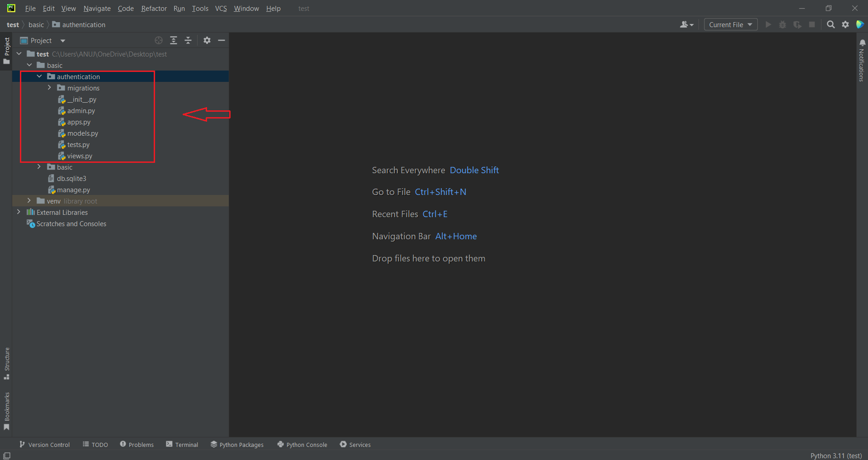The width and height of the screenshot is (868, 460).
Task: Start debugging with the Debug icon
Action: [x=783, y=24]
